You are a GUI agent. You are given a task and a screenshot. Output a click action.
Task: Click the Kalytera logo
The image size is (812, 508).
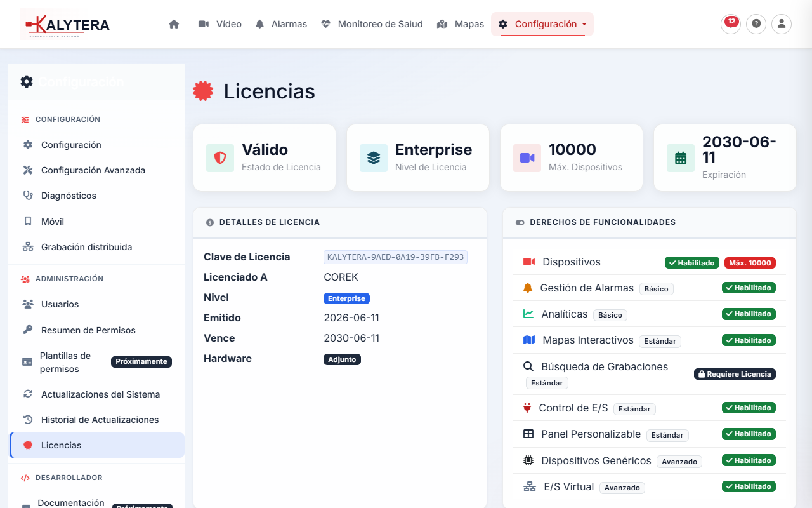coord(65,24)
